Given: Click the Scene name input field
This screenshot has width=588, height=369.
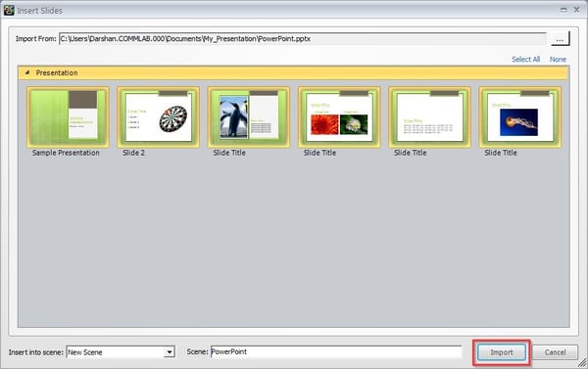Looking at the screenshot, I should 336,351.
